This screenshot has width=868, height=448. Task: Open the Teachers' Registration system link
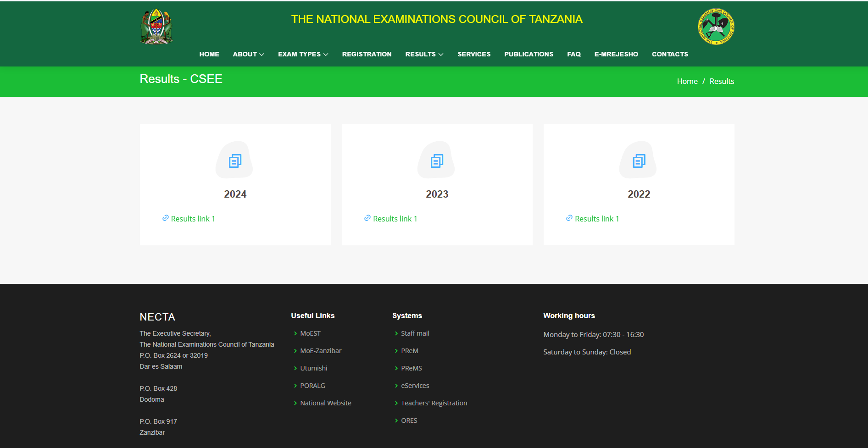(x=434, y=403)
